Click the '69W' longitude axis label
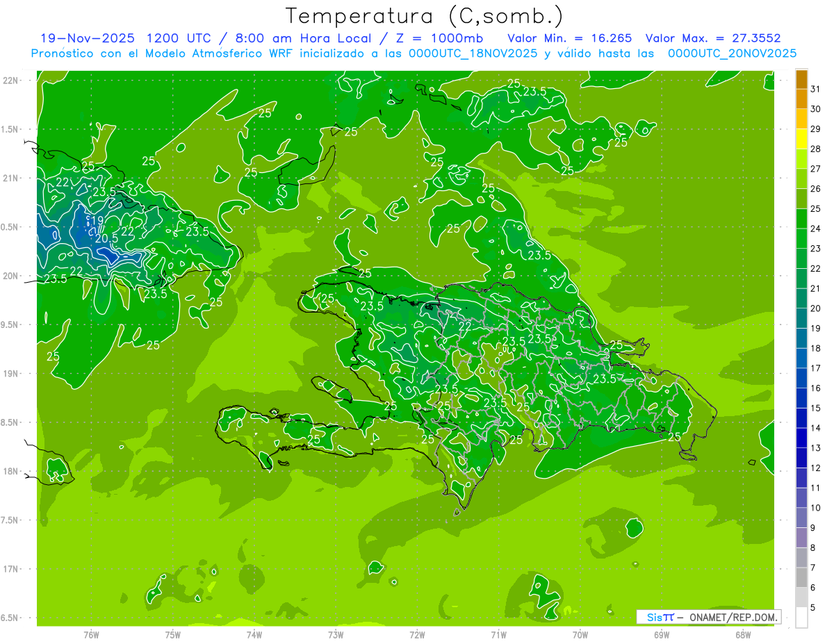834x644 pixels. [661, 635]
